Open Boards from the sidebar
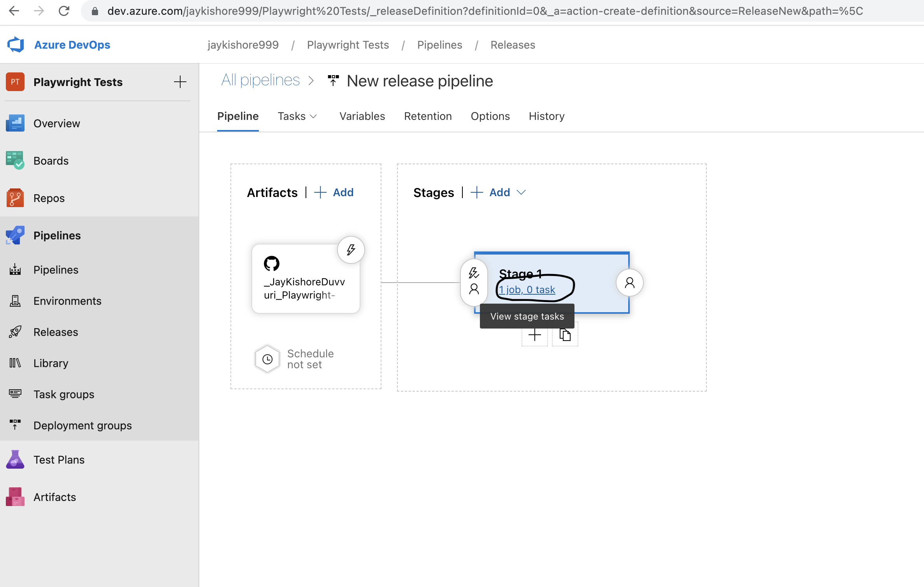The height and width of the screenshot is (587, 924). 99,161
